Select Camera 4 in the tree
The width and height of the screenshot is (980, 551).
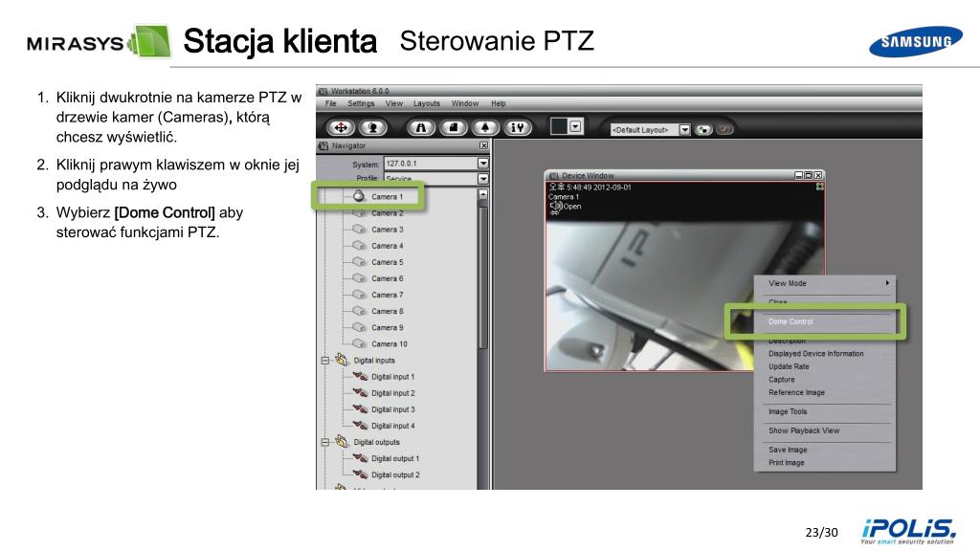(388, 246)
